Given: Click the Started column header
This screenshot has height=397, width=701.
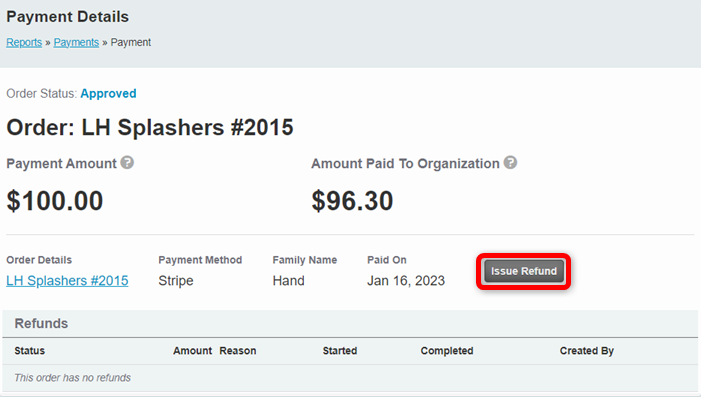Looking at the screenshot, I should click(x=340, y=351).
